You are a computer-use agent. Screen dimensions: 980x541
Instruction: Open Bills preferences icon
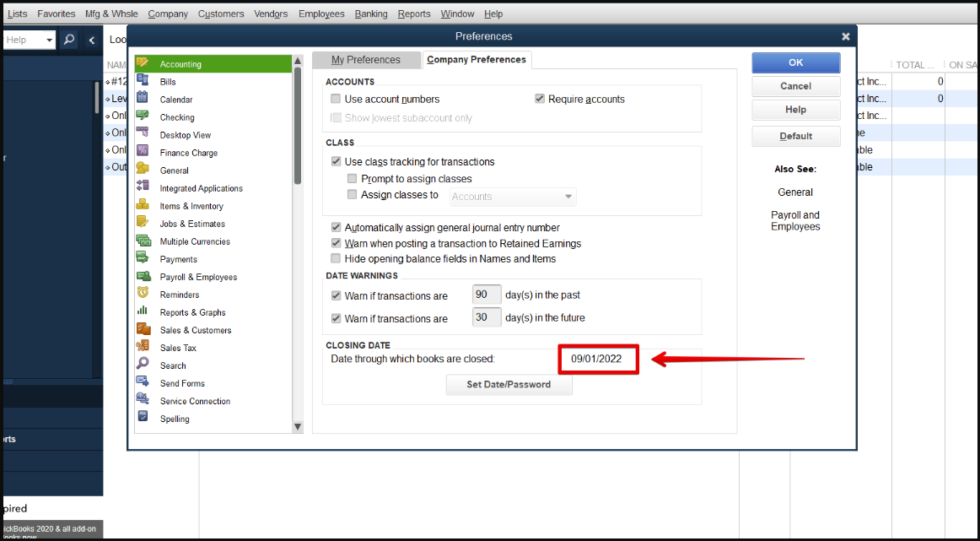[143, 80]
